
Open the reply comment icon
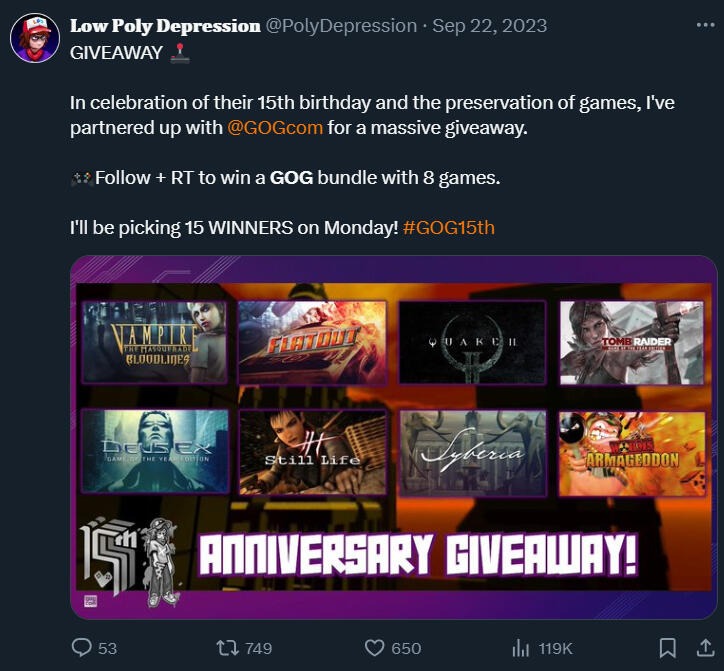[x=82, y=647]
